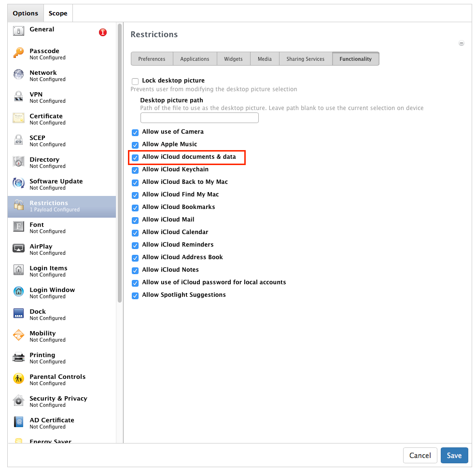Save the configuration profile

pos(454,455)
